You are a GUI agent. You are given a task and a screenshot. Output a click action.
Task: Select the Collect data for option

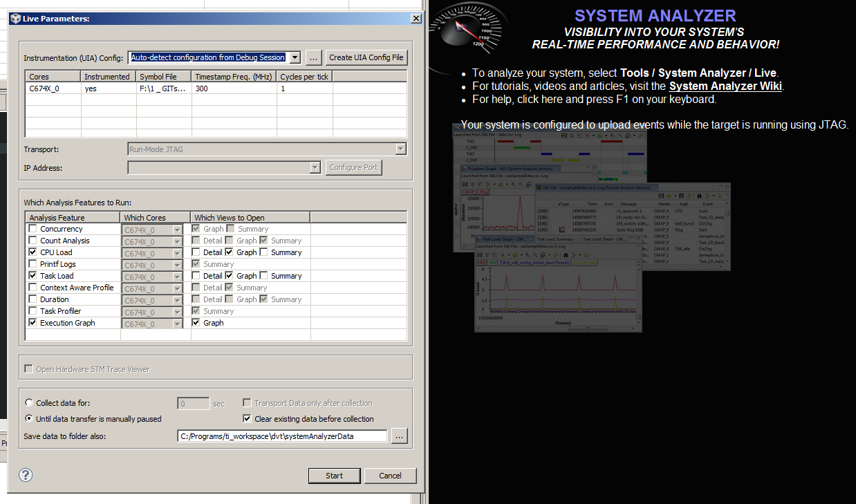pos(29,403)
